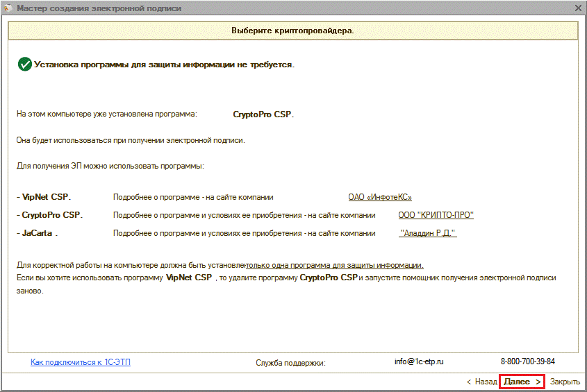Close the wizard window with X
The width and height of the screenshot is (587, 392).
coord(578,8)
